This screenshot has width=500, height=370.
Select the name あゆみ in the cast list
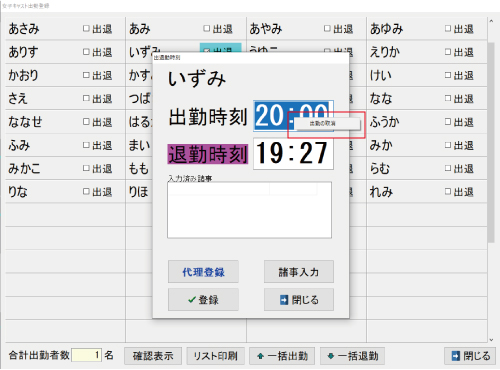click(386, 29)
